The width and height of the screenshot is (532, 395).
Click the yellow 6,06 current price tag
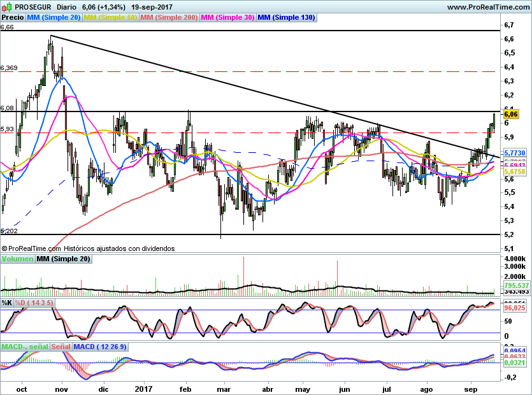click(510, 115)
